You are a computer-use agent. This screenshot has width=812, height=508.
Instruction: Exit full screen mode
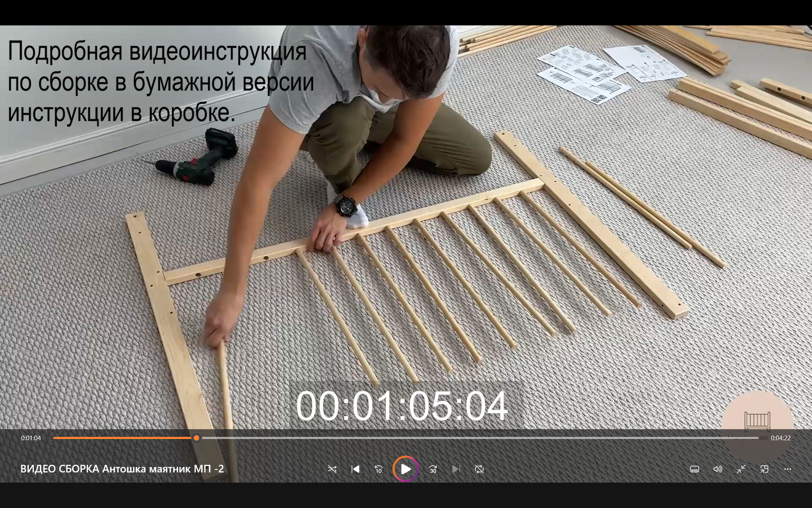(x=741, y=469)
